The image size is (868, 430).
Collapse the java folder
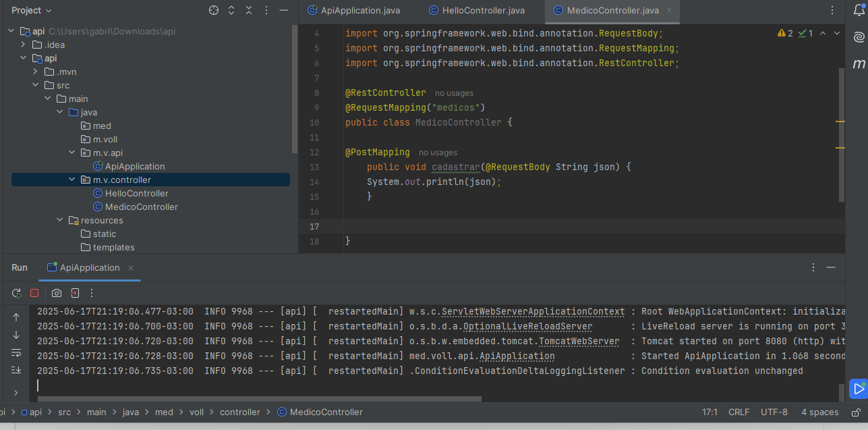[x=60, y=112]
